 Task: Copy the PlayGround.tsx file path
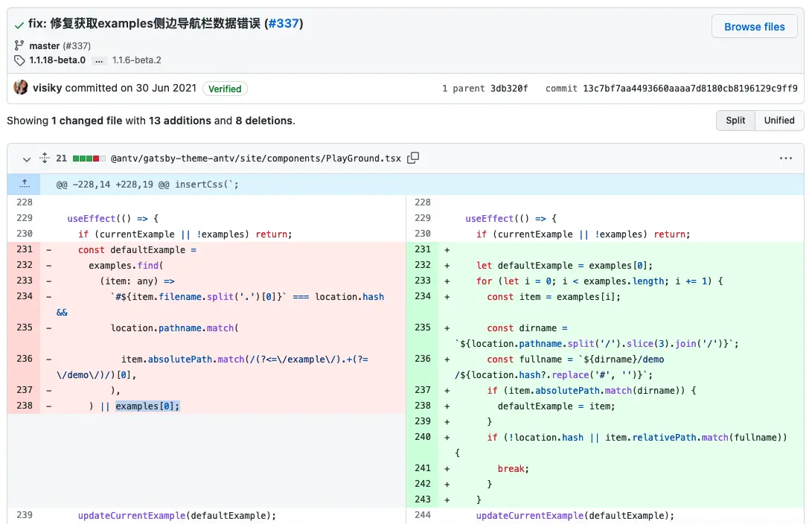[414, 158]
